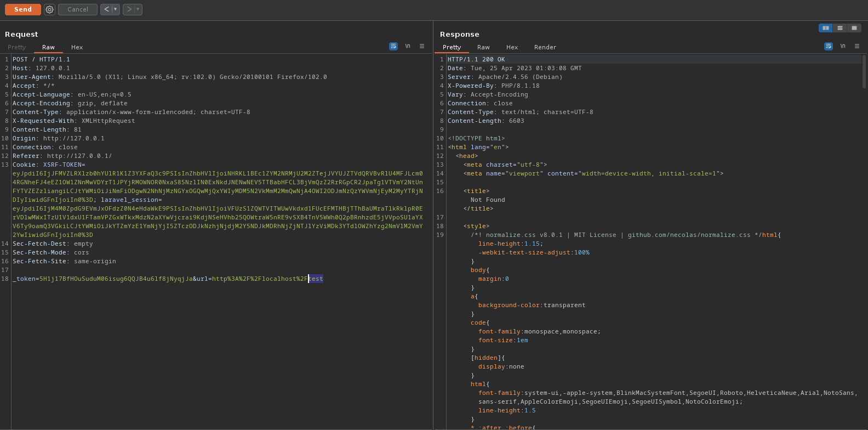Expand the back history dropdown arrow

point(115,9)
